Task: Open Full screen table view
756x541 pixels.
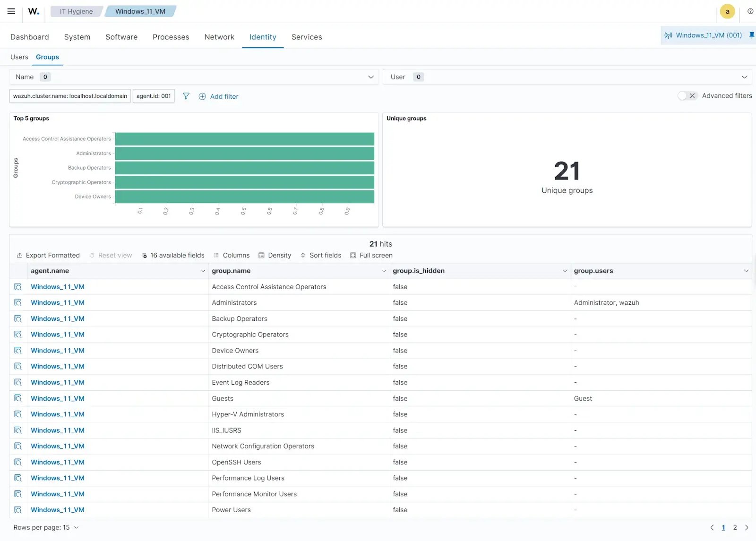Action: click(x=371, y=256)
